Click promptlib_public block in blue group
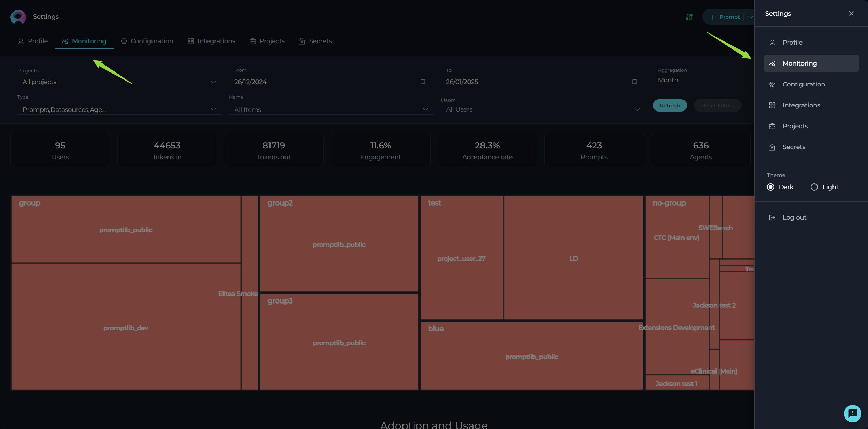The height and width of the screenshot is (429, 868). [532, 356]
